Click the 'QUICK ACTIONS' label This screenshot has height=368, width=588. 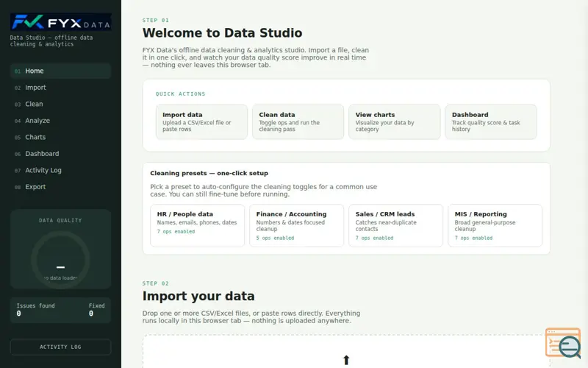(180, 94)
